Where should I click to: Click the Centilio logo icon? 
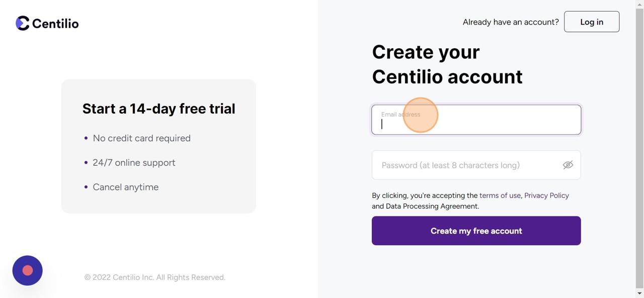[x=23, y=23]
